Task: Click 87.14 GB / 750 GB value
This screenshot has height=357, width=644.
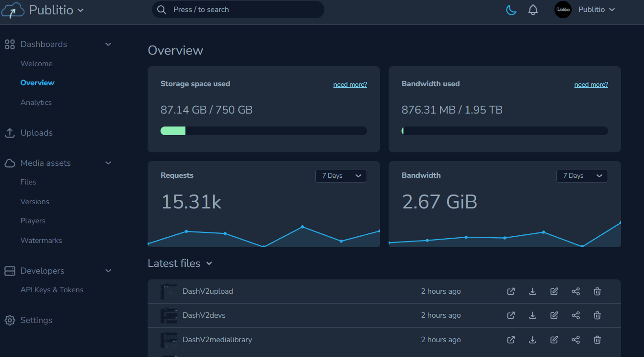Action: coord(207,110)
